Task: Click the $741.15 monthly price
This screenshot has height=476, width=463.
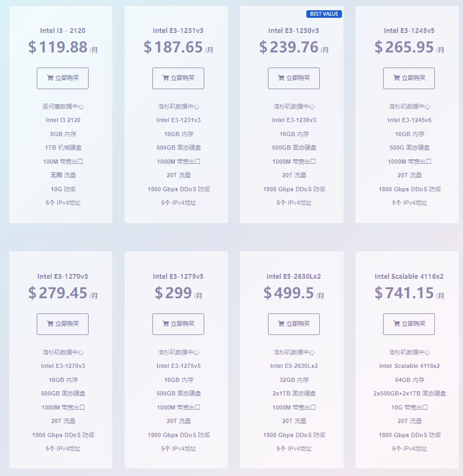Action: 405,293
